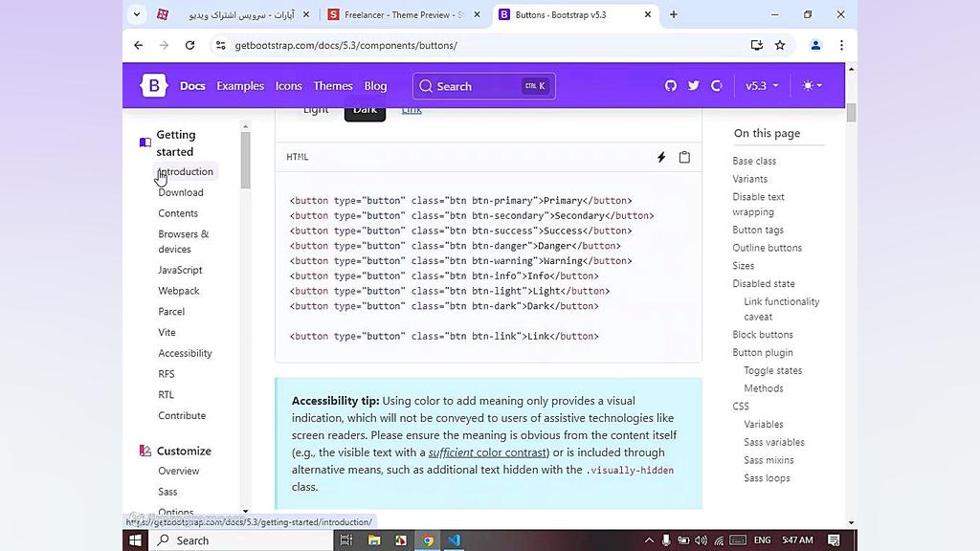Open the RTL sidebar link

167,395
